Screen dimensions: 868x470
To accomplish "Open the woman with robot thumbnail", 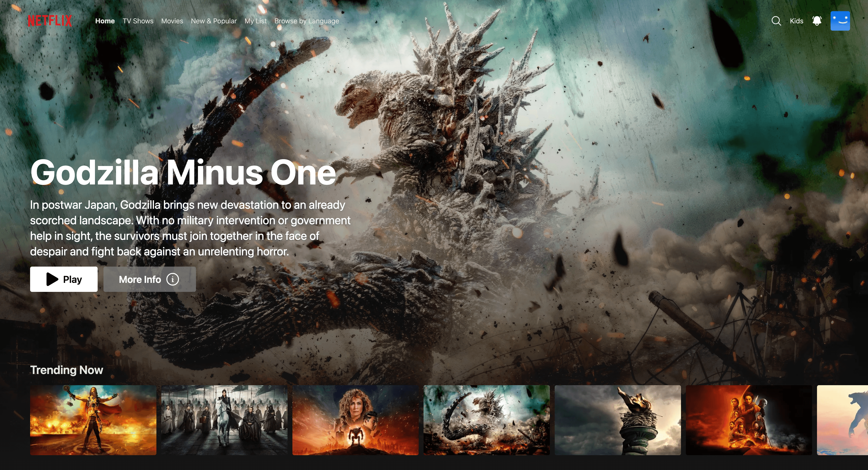I will point(356,420).
